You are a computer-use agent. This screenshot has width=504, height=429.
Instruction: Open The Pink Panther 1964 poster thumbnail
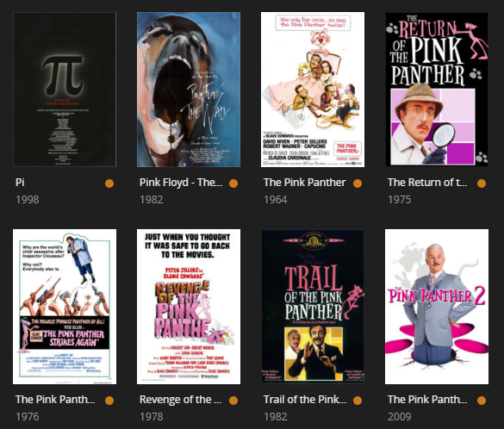point(313,90)
